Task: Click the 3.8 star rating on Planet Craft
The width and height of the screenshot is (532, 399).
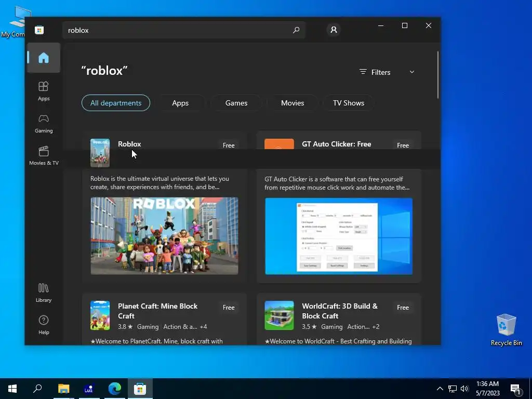Action: click(x=125, y=327)
